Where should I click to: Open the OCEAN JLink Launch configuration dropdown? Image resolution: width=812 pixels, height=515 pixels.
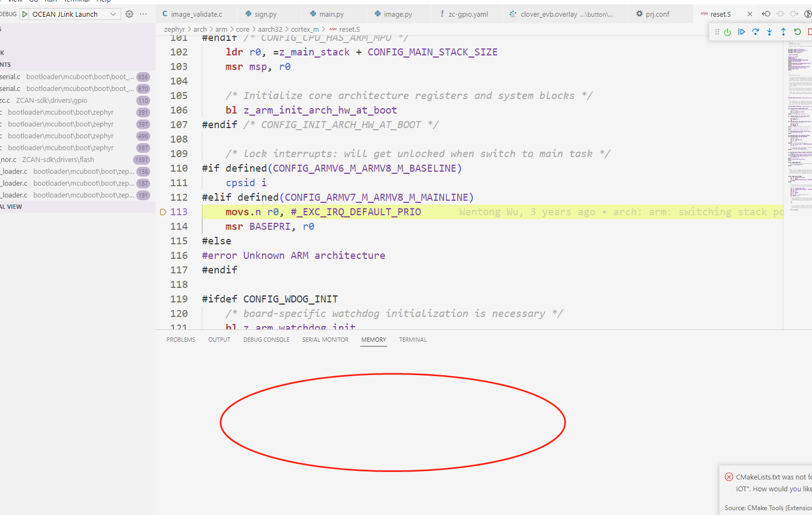69,14
